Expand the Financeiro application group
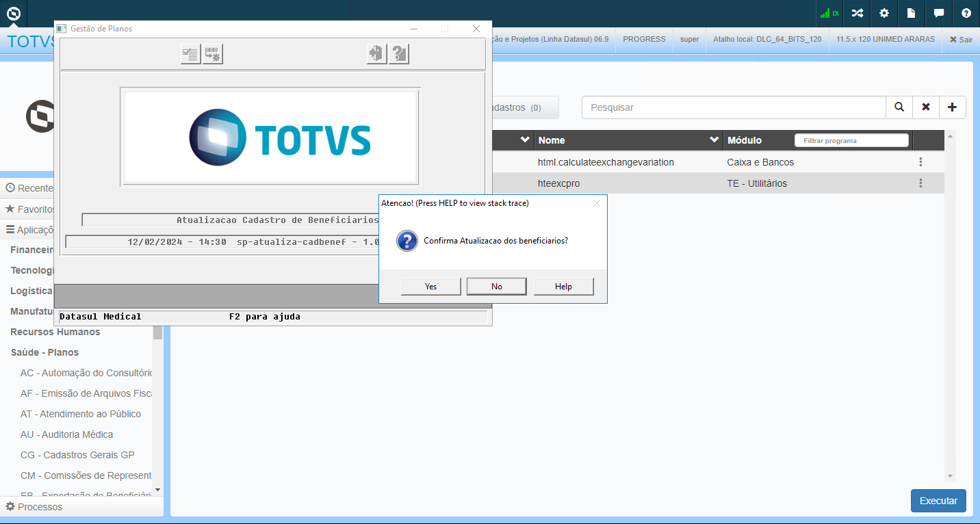 [32, 250]
